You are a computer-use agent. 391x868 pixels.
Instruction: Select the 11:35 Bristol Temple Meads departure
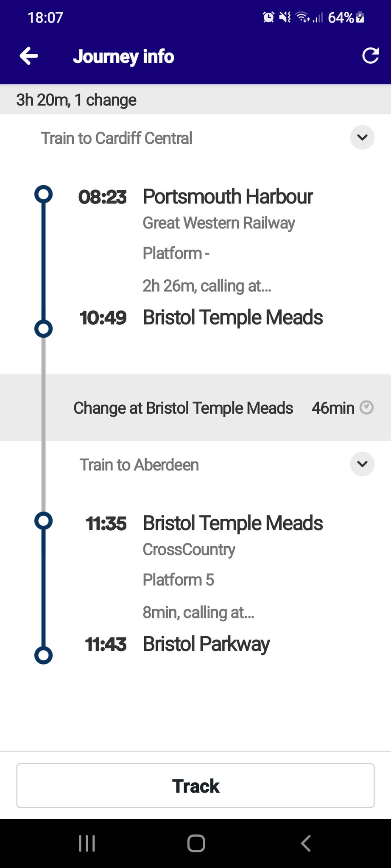232,523
